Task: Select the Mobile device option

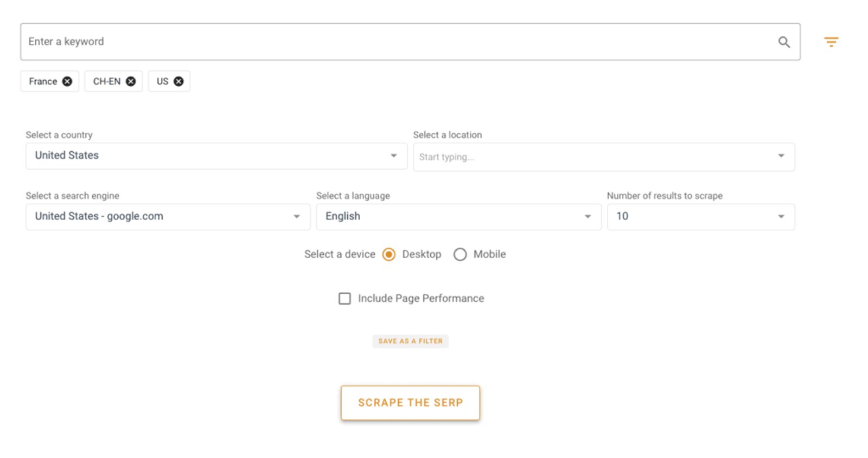Action: tap(460, 254)
